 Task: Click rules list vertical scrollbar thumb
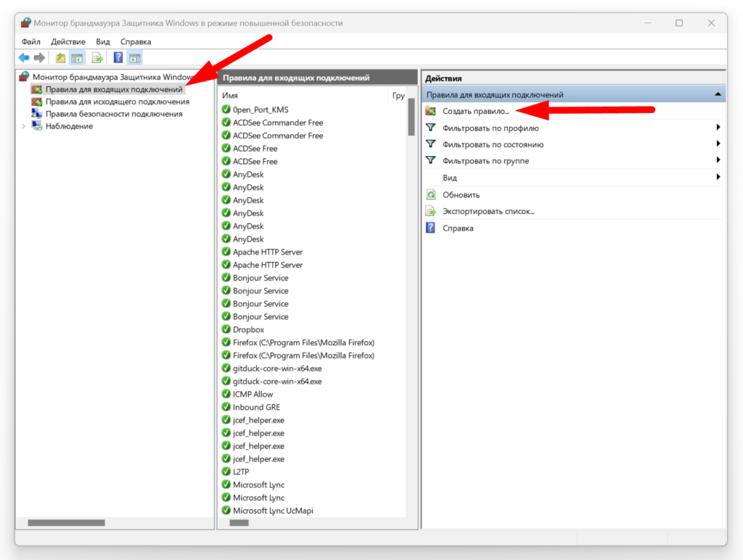pos(411,117)
